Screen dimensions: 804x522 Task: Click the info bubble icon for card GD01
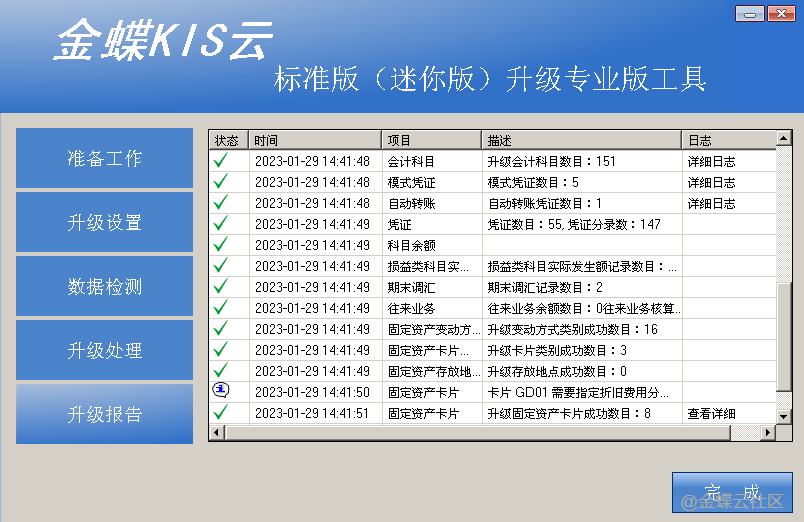pyautogui.click(x=221, y=391)
